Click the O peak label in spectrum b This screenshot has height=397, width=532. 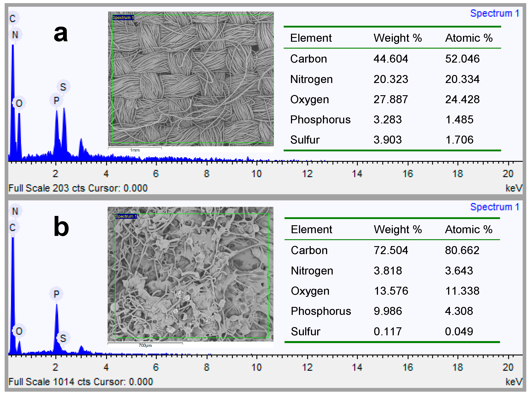click(19, 331)
